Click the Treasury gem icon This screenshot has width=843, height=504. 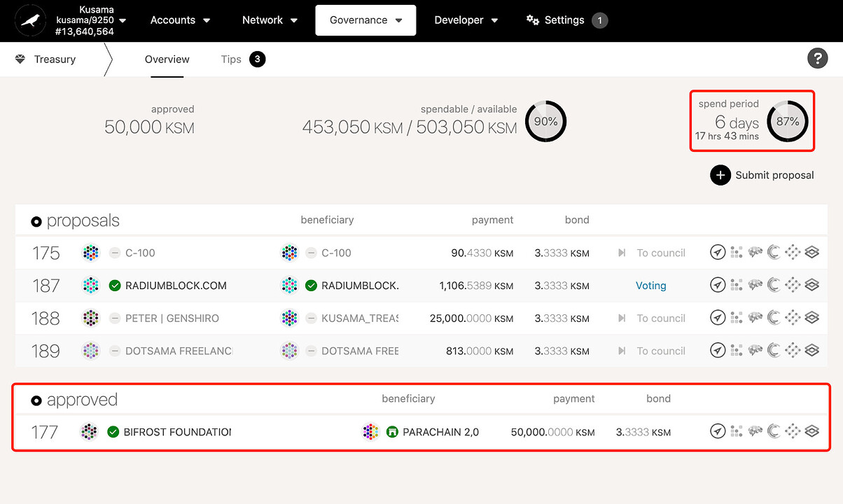pos(20,59)
